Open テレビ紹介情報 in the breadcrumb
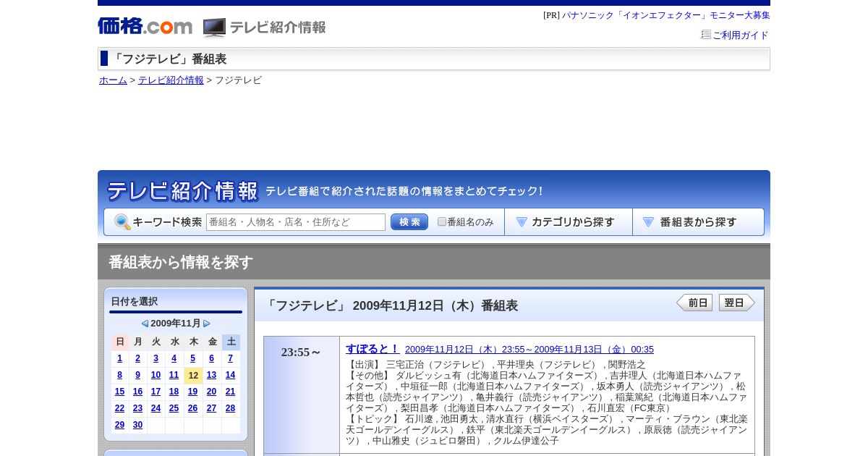868x456 pixels. point(171,80)
